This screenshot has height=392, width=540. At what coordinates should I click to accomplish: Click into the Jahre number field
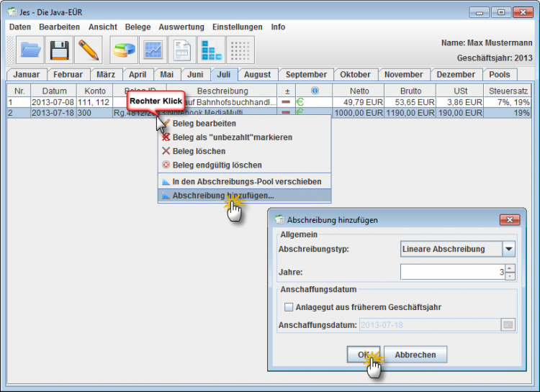click(x=451, y=272)
